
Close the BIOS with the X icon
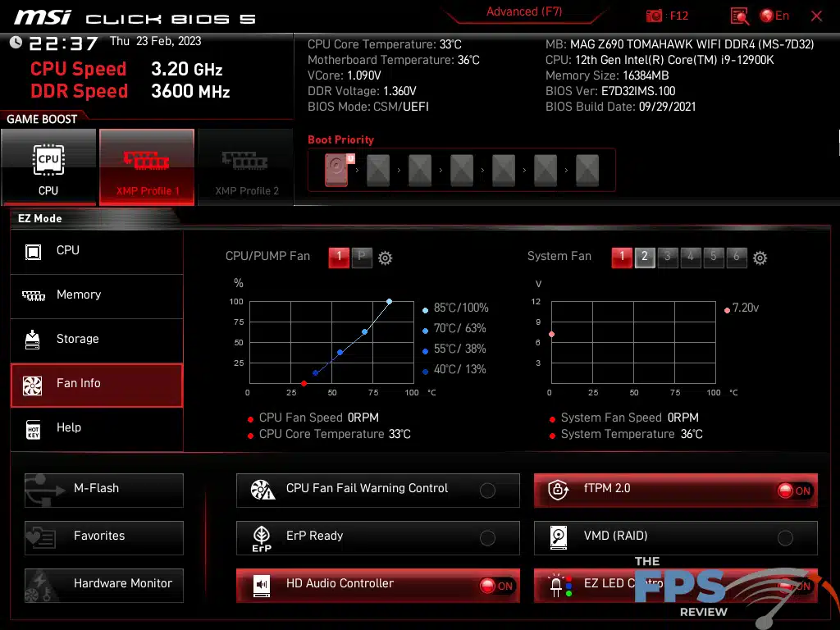point(816,16)
